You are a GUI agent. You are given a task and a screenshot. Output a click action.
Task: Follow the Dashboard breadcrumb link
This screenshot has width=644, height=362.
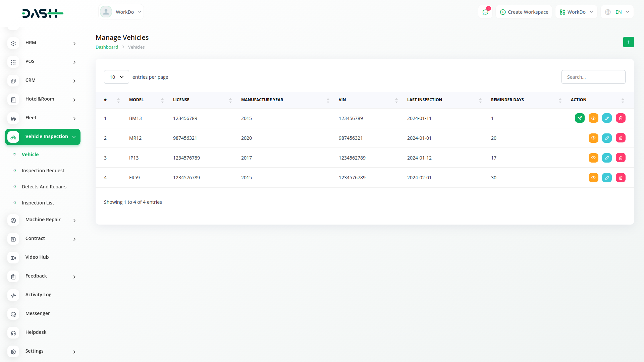coord(107,47)
